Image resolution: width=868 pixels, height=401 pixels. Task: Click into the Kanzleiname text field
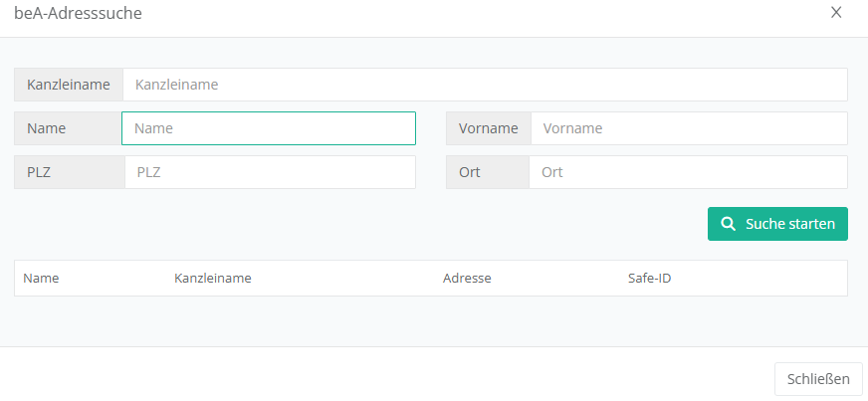click(485, 85)
